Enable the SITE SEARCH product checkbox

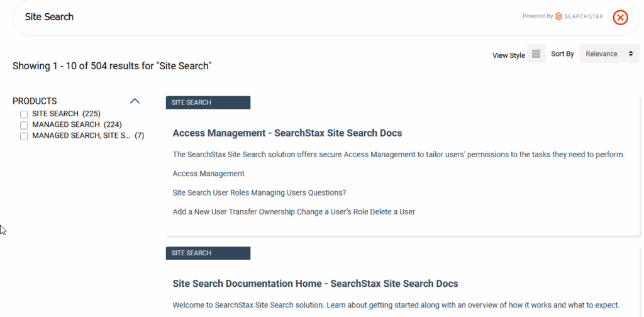[x=24, y=114]
